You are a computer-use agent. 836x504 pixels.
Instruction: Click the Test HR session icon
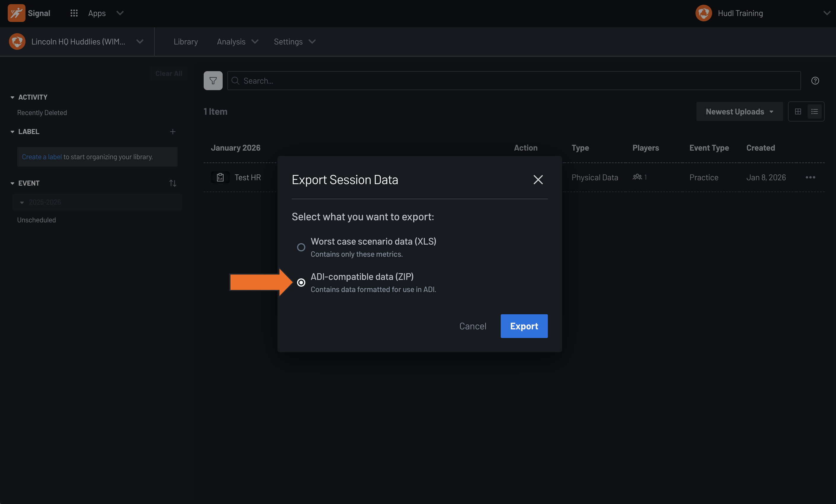220,177
